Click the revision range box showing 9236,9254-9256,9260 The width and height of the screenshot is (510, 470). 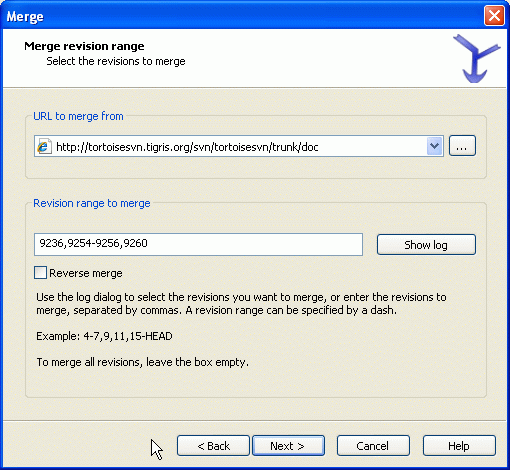[198, 244]
